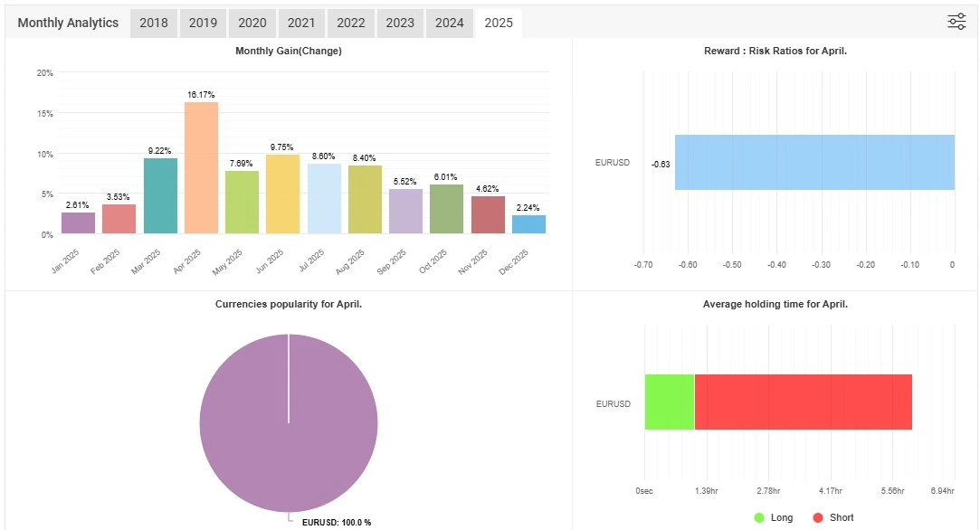The width and height of the screenshot is (980, 530).
Task: Switch to the 2019 tab
Action: click(x=203, y=24)
